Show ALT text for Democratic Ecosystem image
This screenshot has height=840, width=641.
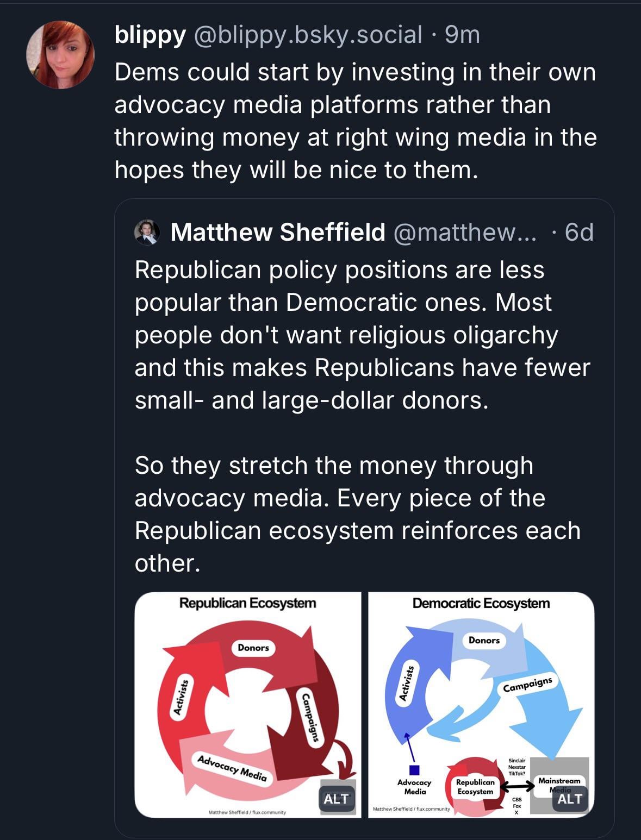569,799
